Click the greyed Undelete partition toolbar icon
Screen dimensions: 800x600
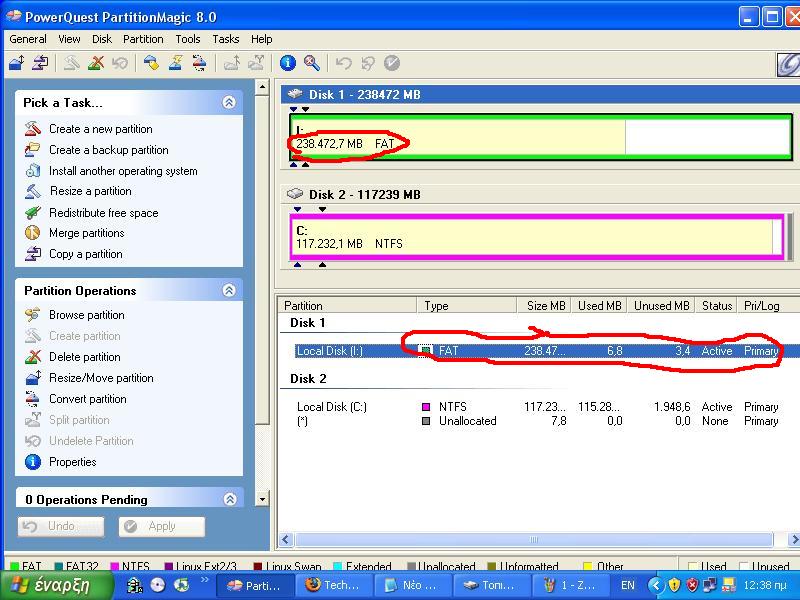120,63
